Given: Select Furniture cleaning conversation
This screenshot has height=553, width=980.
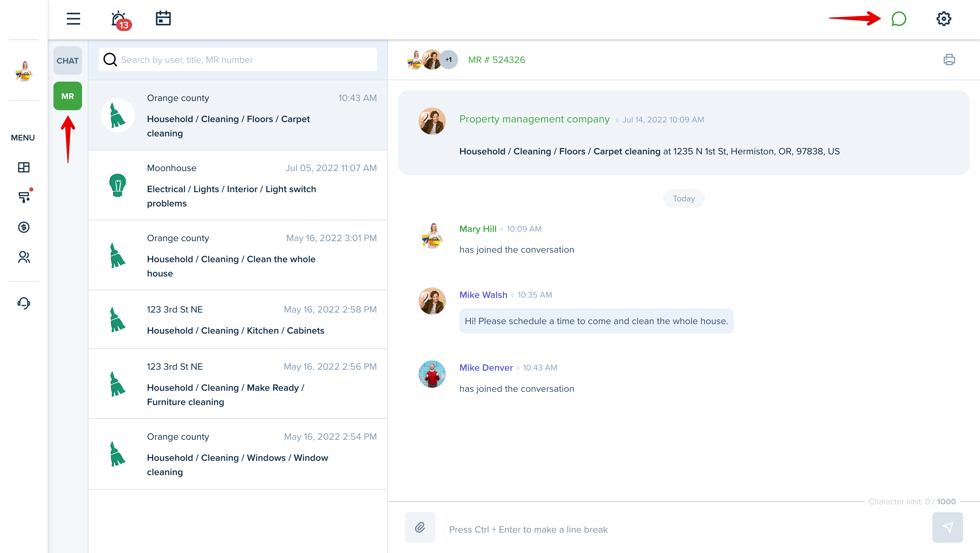Looking at the screenshot, I should tap(238, 384).
